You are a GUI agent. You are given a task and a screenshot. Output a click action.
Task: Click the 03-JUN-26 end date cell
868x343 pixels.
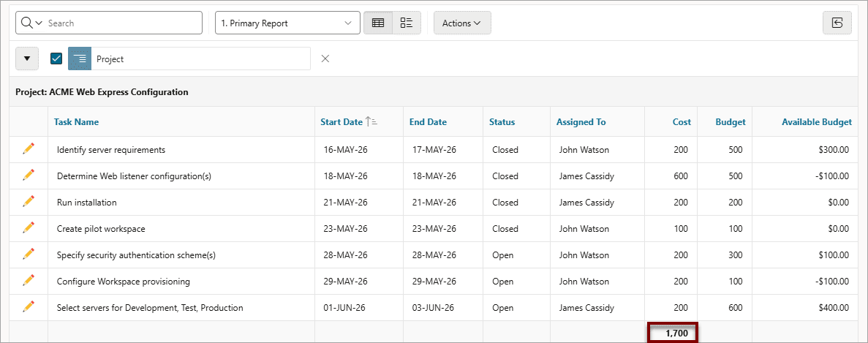coord(443,308)
